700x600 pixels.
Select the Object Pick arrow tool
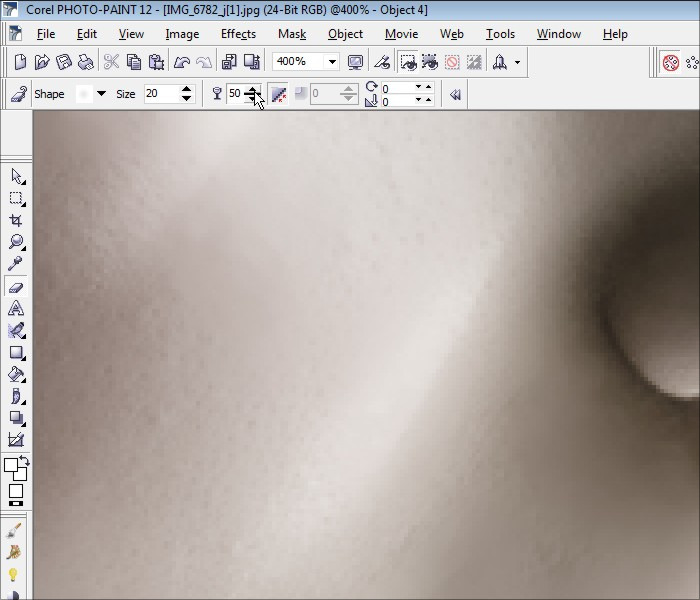tap(17, 177)
